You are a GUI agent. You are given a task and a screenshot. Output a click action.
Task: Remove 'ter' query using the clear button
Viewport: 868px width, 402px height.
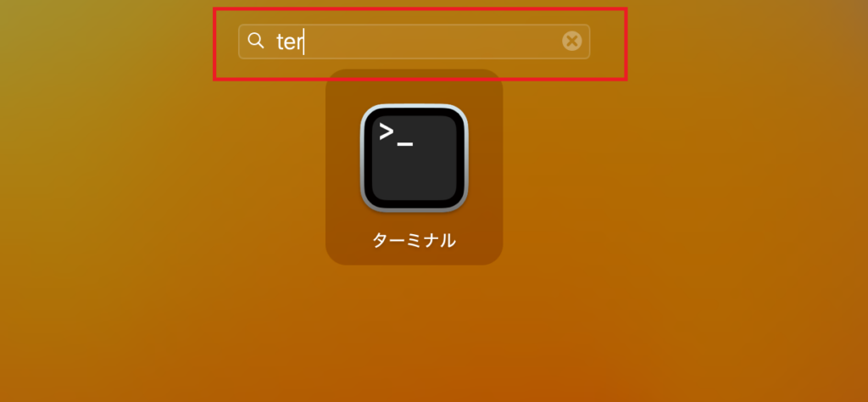click(x=572, y=41)
